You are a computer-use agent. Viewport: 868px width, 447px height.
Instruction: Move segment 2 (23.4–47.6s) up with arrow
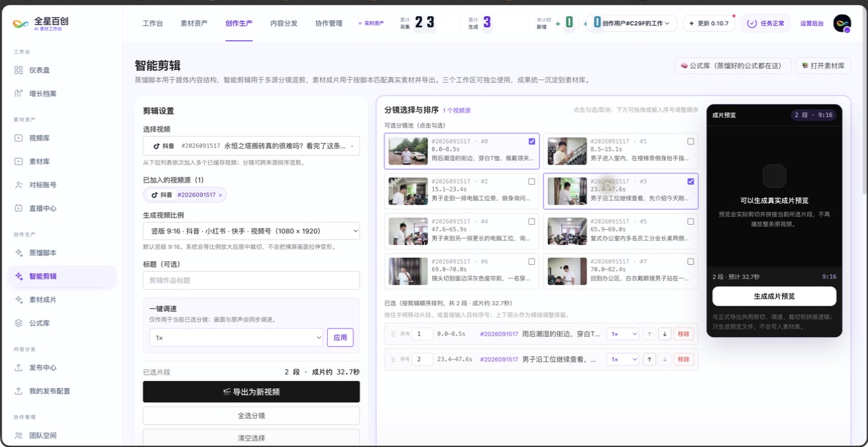[649, 359]
